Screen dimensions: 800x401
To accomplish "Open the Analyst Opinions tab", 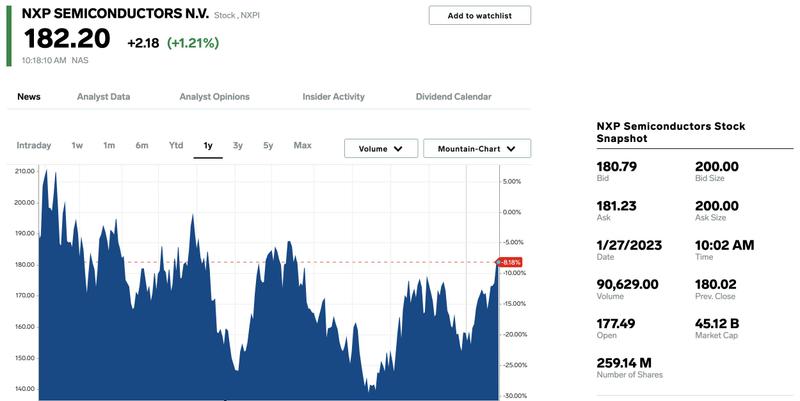I will [x=214, y=96].
